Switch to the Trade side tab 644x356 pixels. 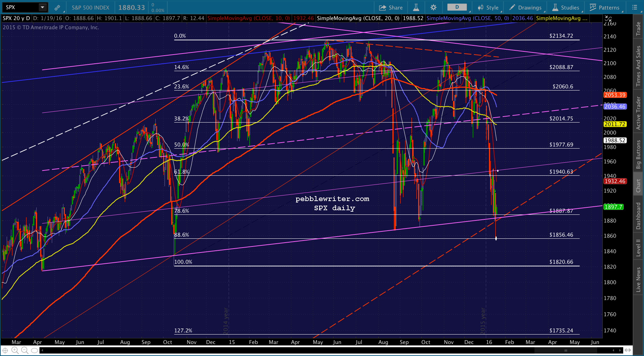point(638,29)
